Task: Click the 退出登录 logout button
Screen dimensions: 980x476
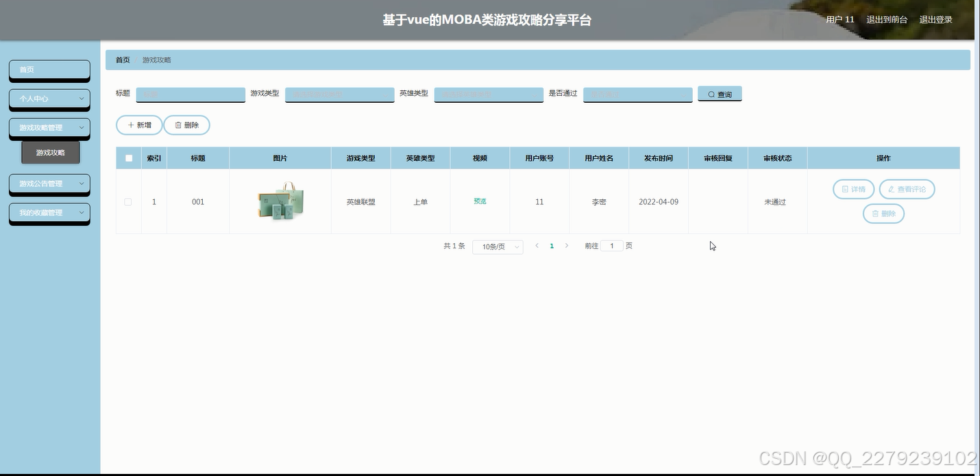Action: coord(935,19)
